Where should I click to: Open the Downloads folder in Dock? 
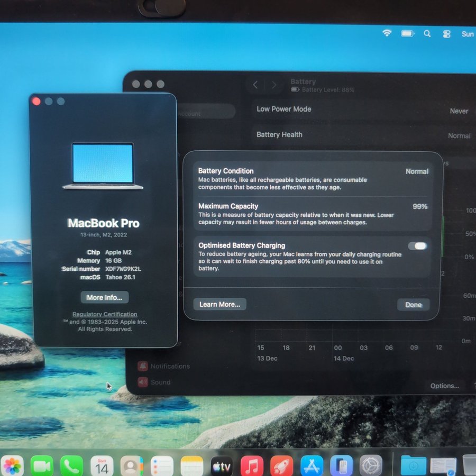click(x=413, y=465)
